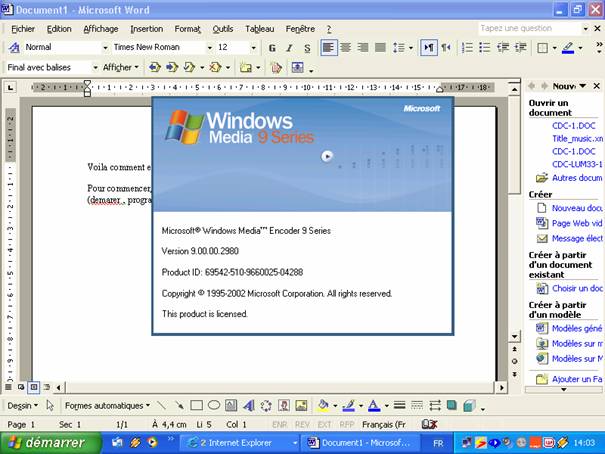Open the shadow style icon

pyautogui.click(x=452, y=405)
